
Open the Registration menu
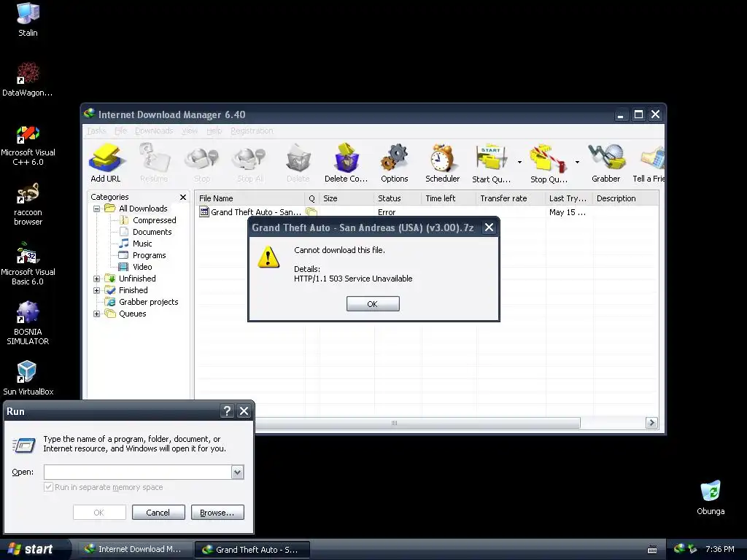pyautogui.click(x=252, y=131)
